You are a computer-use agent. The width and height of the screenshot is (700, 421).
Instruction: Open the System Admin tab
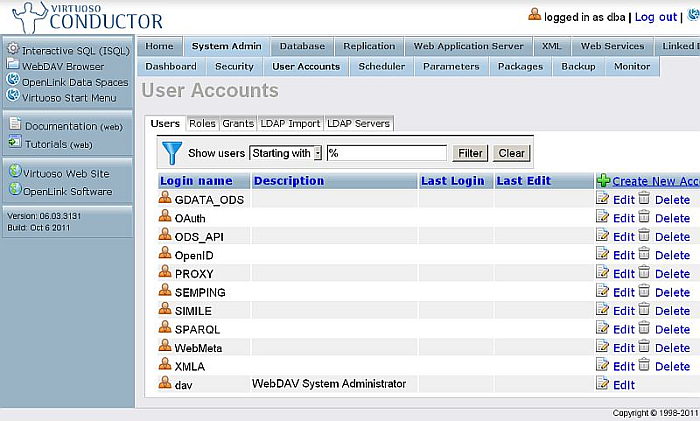tap(226, 46)
